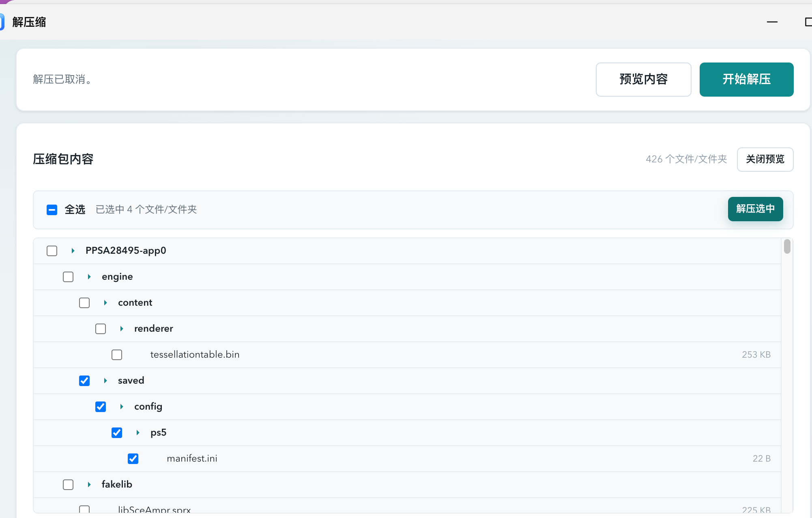
Task: Minimize the 解压缩 window
Action: 772,22
